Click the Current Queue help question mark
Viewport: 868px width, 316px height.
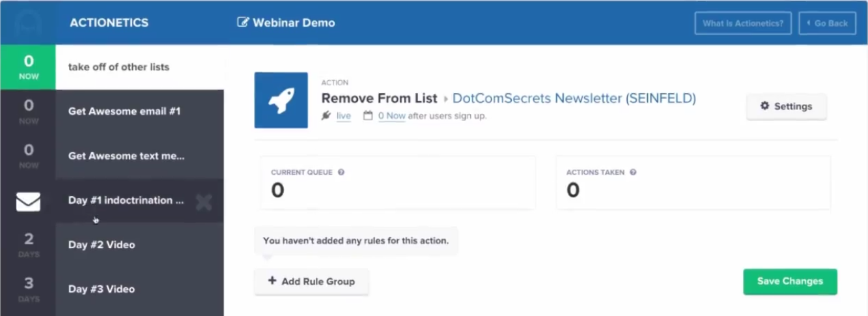tap(341, 173)
